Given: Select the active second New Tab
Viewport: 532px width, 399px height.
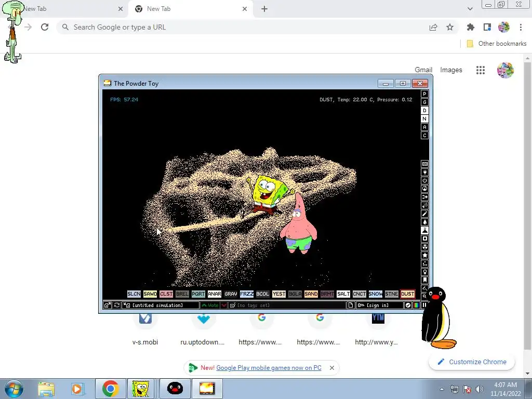Looking at the screenshot, I should coord(191,9).
